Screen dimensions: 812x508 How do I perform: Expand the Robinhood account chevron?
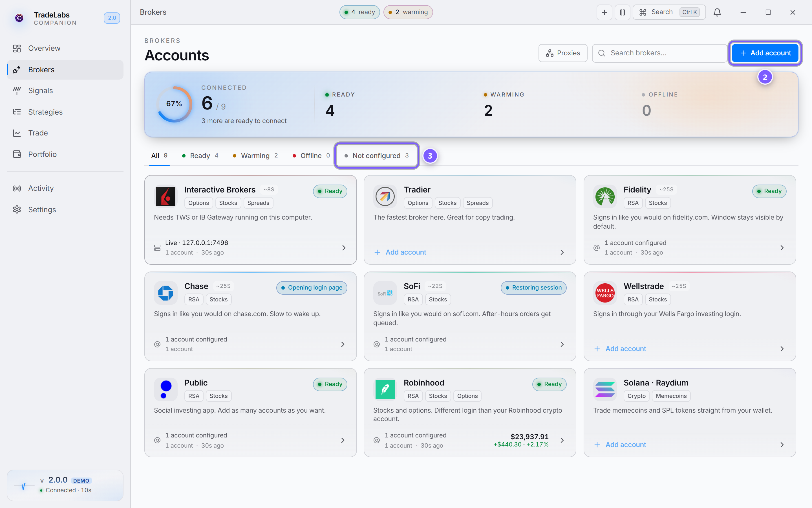pos(562,441)
